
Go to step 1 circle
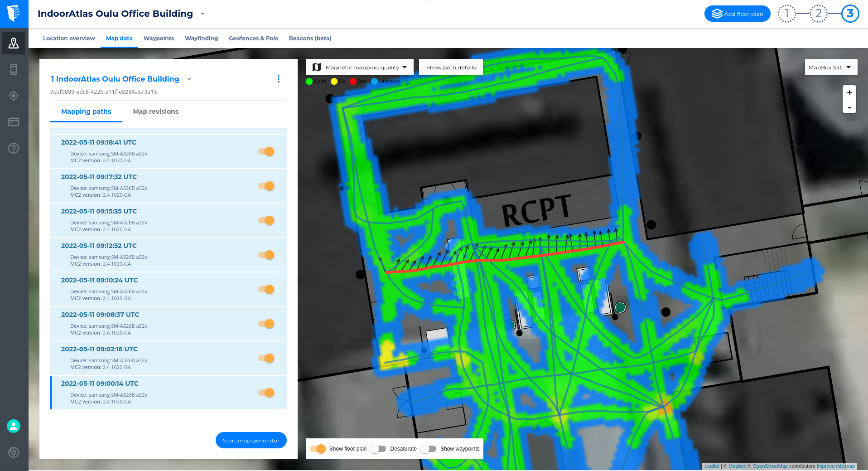[787, 14]
